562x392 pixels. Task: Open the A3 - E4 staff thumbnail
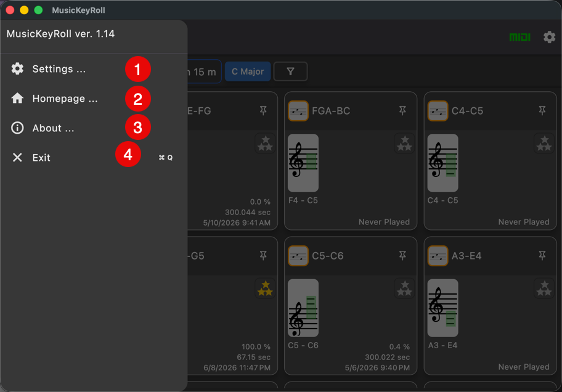(442, 308)
